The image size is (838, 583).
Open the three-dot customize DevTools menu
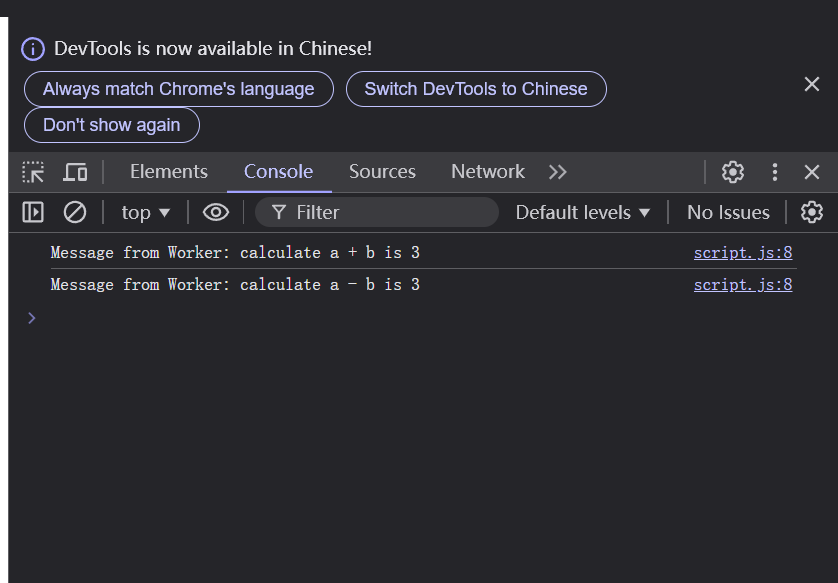pos(774,172)
